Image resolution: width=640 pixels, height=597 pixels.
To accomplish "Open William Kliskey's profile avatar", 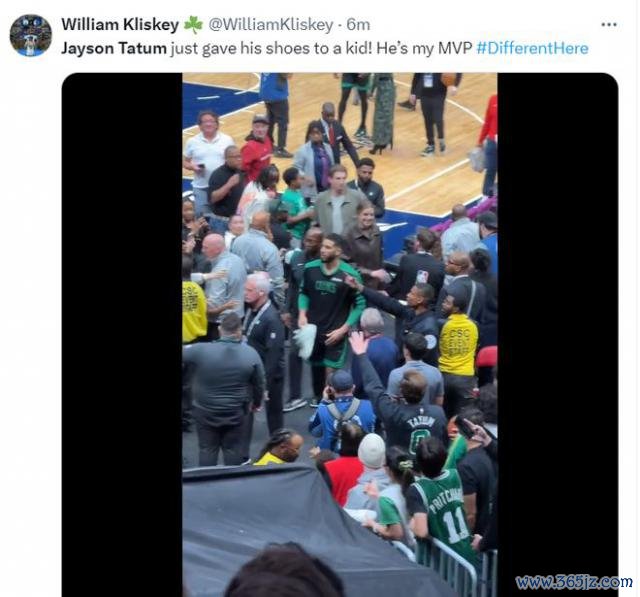I will tap(31, 36).
